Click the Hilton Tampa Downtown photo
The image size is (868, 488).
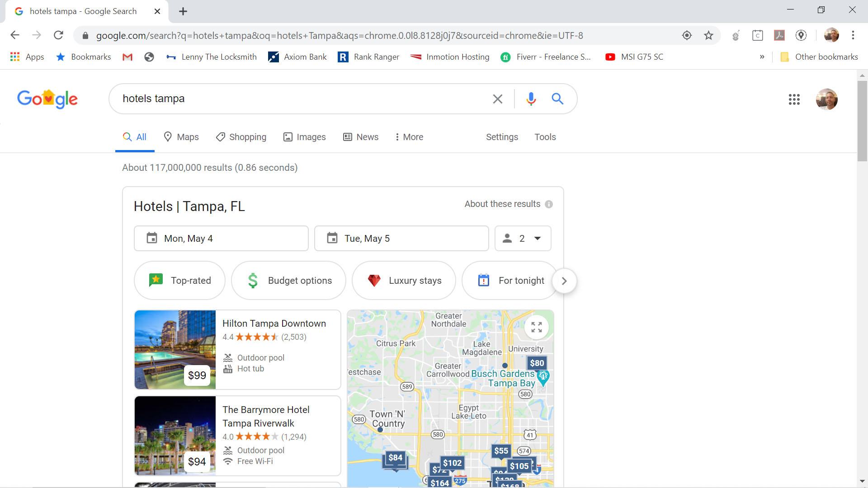[175, 350]
